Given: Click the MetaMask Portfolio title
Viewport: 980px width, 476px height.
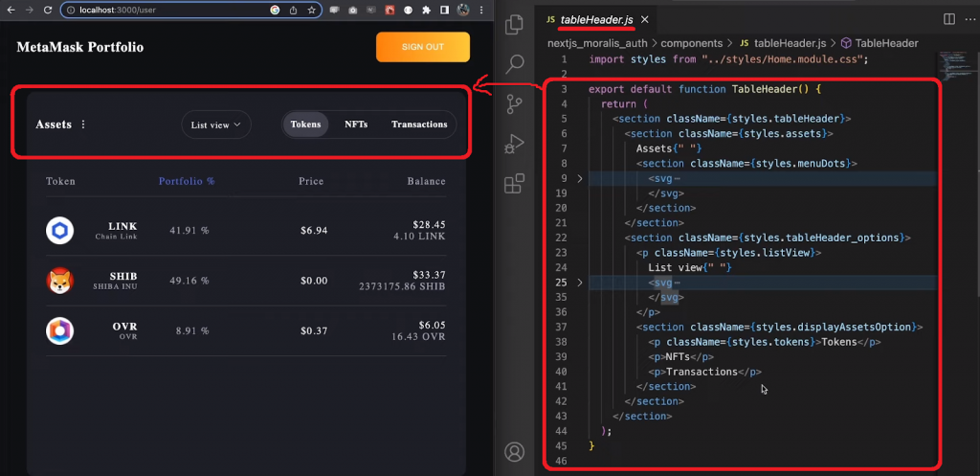Looking at the screenshot, I should (80, 47).
